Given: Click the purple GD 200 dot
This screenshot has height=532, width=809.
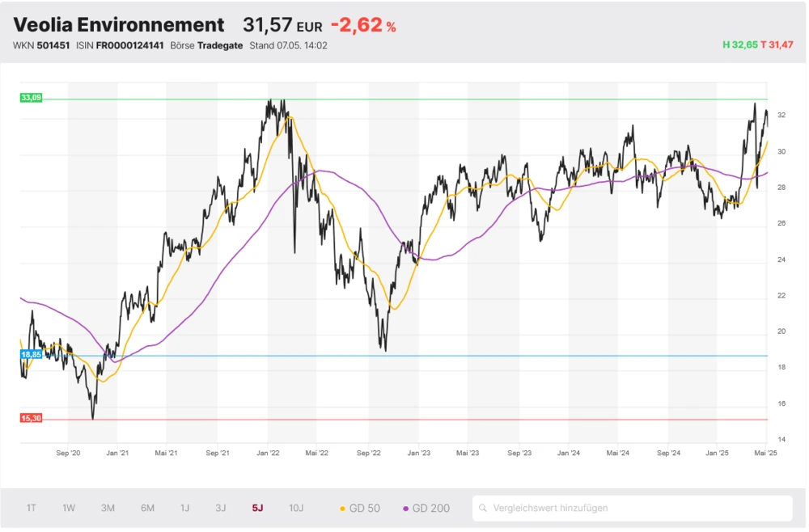Looking at the screenshot, I should [x=405, y=509].
